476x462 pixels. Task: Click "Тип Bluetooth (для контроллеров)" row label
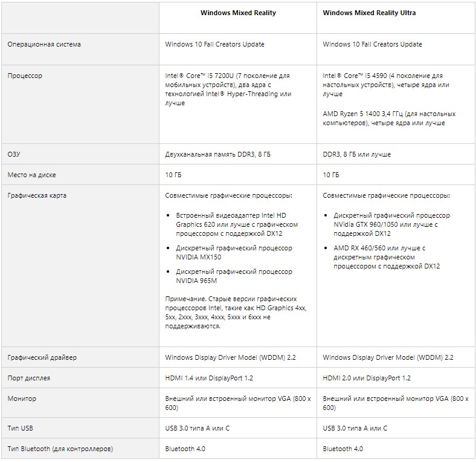[59, 449]
